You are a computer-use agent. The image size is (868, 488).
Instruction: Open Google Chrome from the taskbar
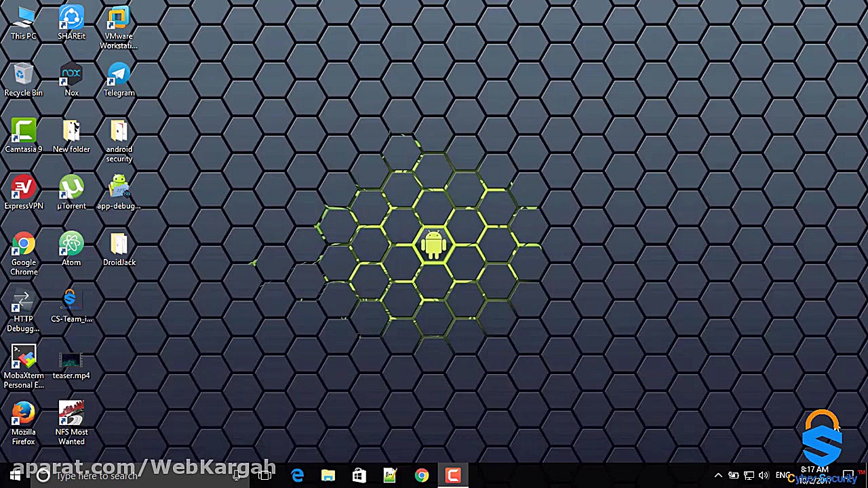click(422, 476)
